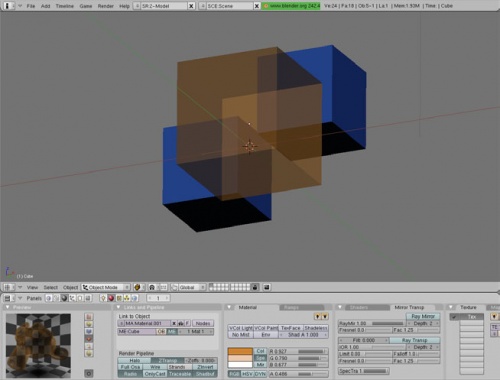Set preview type to hair strands
Screen dimensions: 500x380
tap(89, 346)
